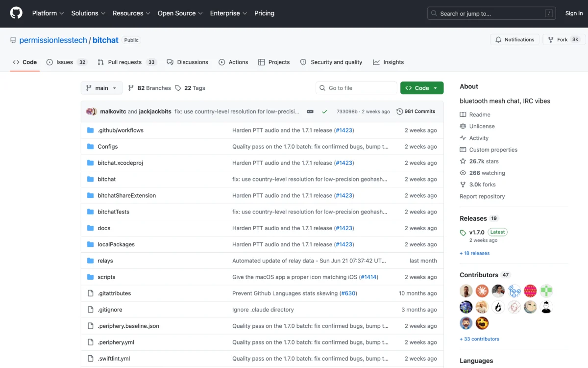Screen dimensions: 588x368
Task: Open pull request #630 link
Action: [348, 293]
